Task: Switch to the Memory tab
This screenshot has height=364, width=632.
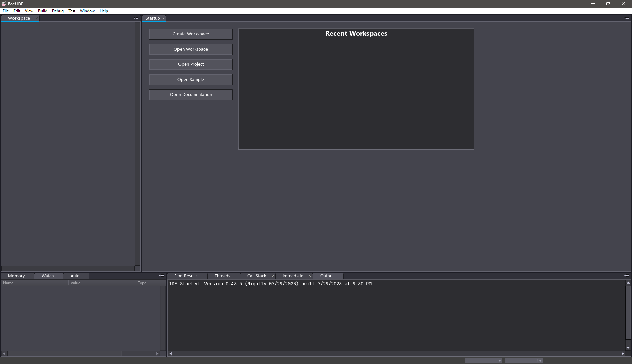Action: 16,276
